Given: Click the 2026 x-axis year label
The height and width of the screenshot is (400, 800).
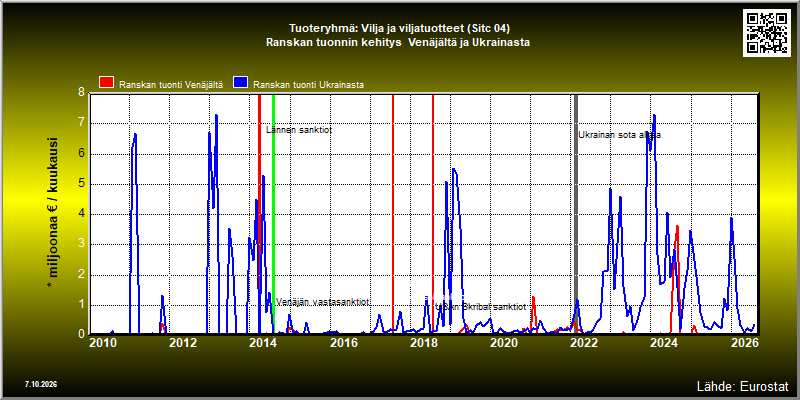Looking at the screenshot, I should tap(745, 343).
